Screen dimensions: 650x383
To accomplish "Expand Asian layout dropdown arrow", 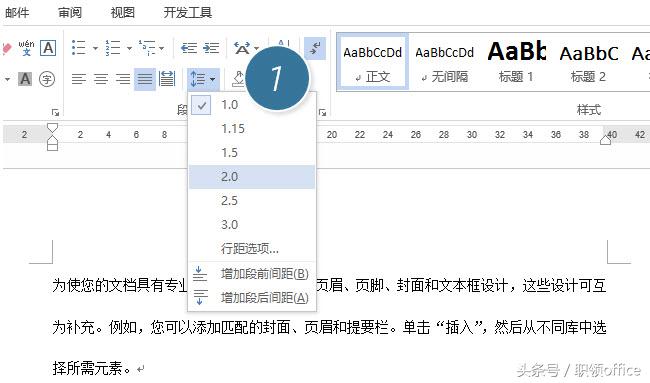I will [257, 48].
